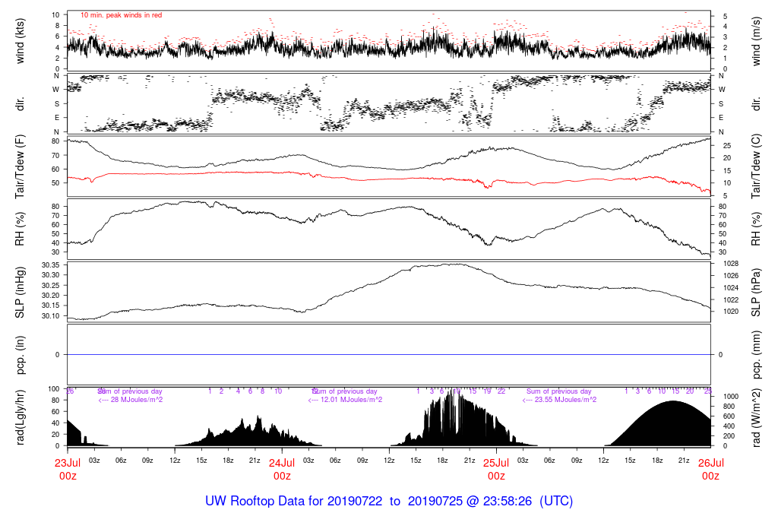Click the 'Tair/Tdew (F)' axis label
This screenshot has width=778, height=532.
point(20,166)
